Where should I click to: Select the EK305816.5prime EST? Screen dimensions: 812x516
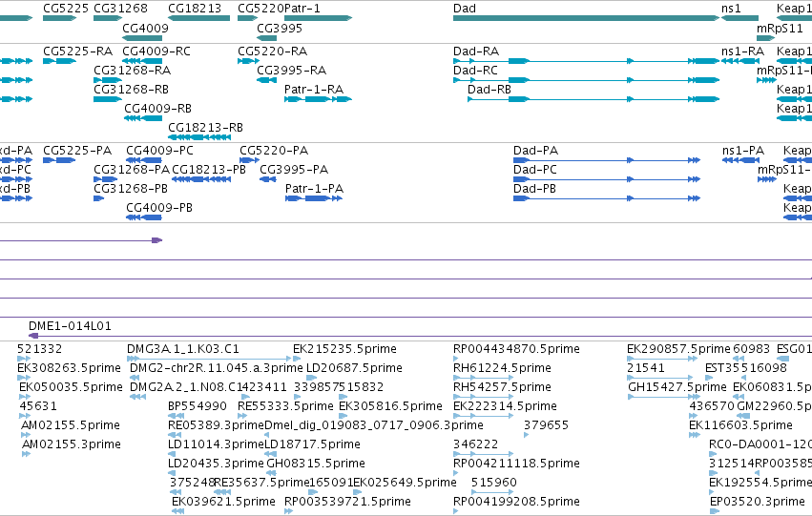(343, 416)
